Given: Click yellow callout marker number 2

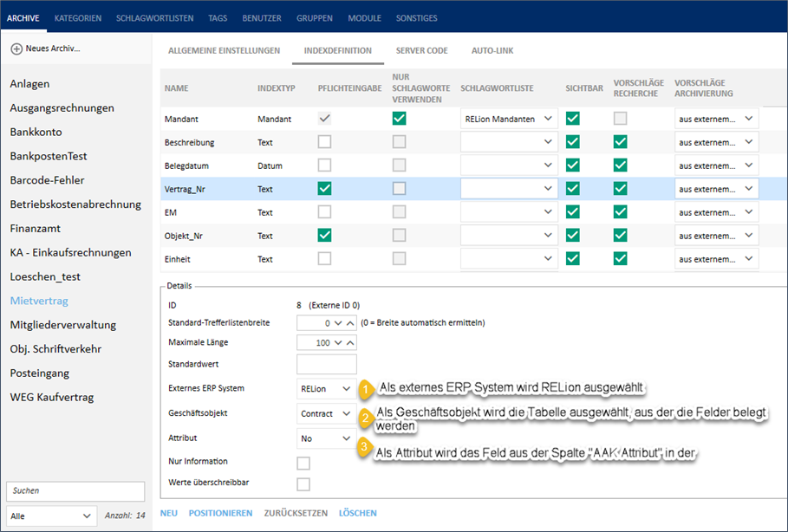Looking at the screenshot, I should click(x=367, y=417).
